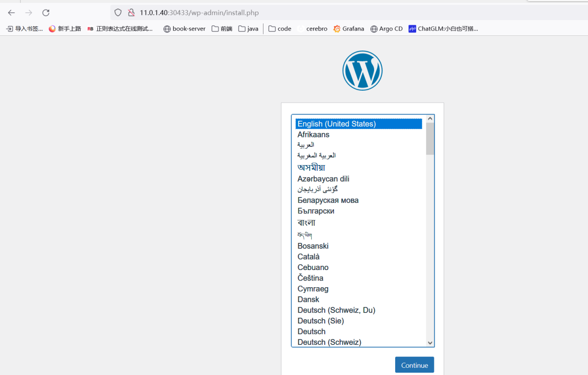Click the browser back arrow
Screen dimensions: 588x375
point(11,13)
